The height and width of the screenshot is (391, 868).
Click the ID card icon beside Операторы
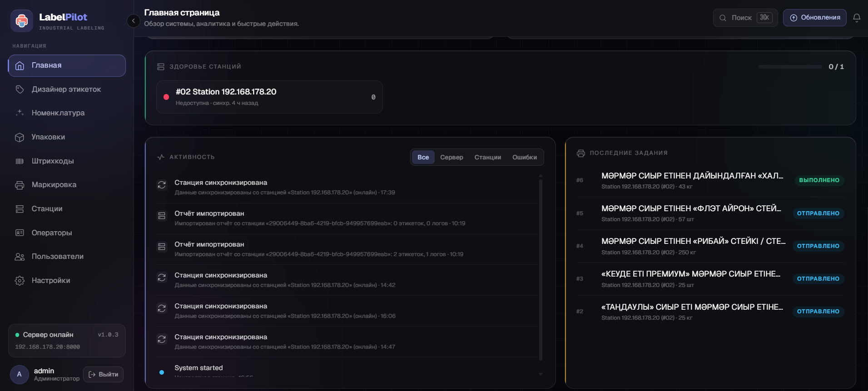point(20,233)
